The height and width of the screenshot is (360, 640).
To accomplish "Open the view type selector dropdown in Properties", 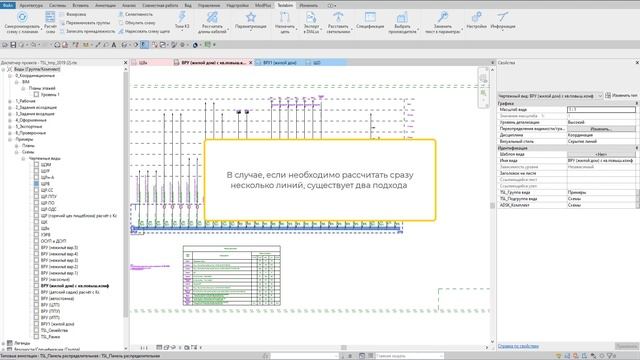I will (600, 96).
